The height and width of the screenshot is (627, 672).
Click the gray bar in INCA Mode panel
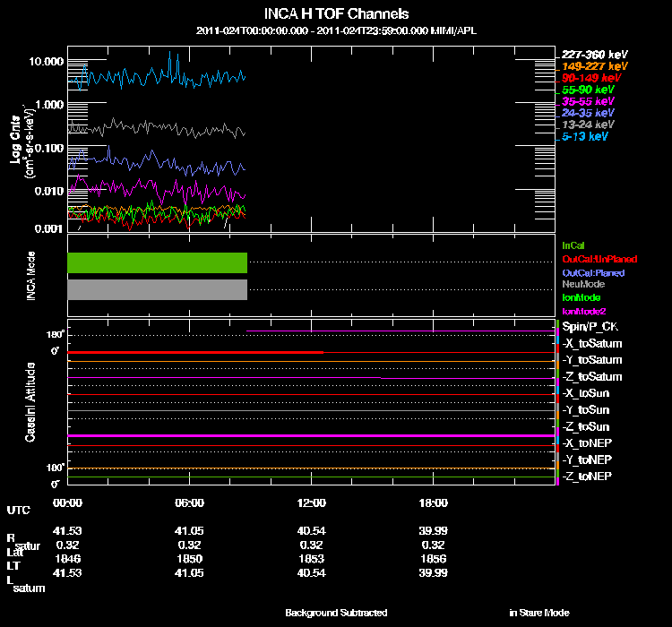pyautogui.click(x=157, y=289)
